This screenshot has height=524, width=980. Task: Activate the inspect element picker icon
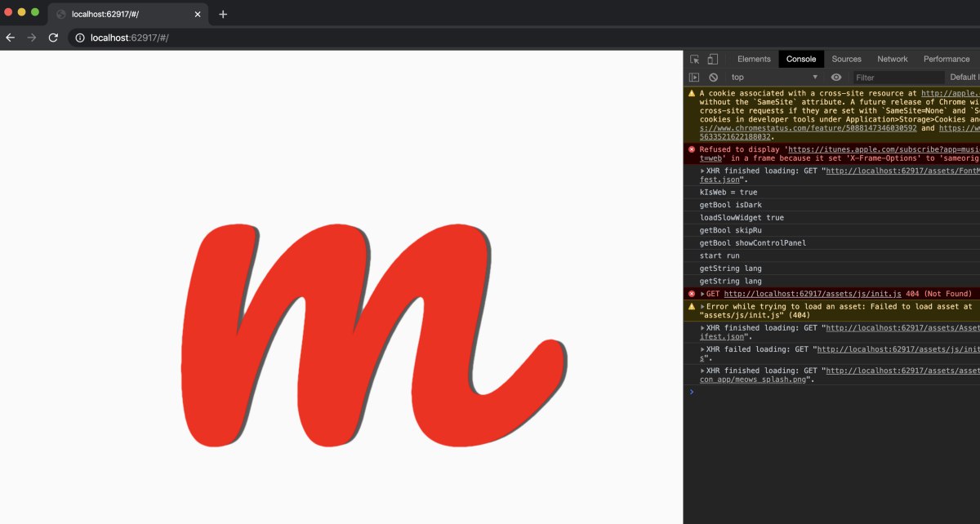(x=694, y=59)
